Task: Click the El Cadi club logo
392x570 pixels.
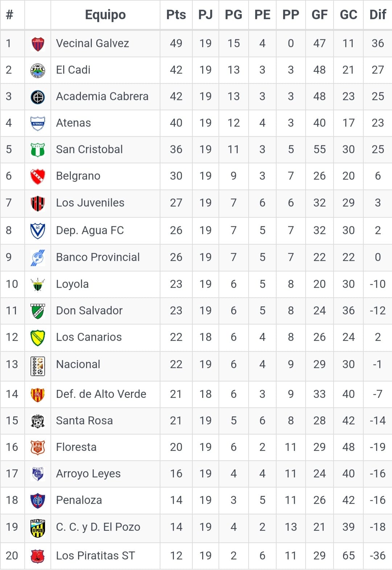Action: (38, 70)
